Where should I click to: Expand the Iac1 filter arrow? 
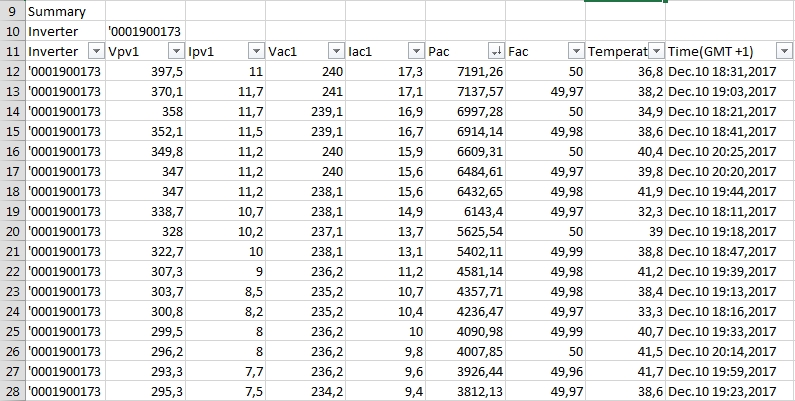tap(416, 51)
